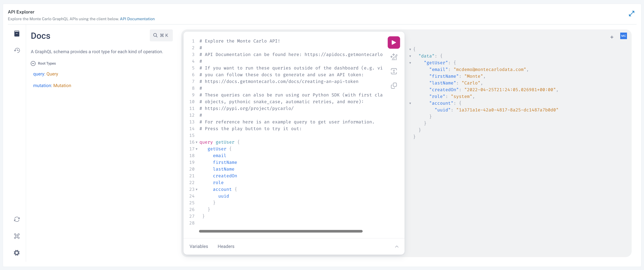This screenshot has height=270, width=644.
Task: Collapse the root object in the response
Action: 410,49
